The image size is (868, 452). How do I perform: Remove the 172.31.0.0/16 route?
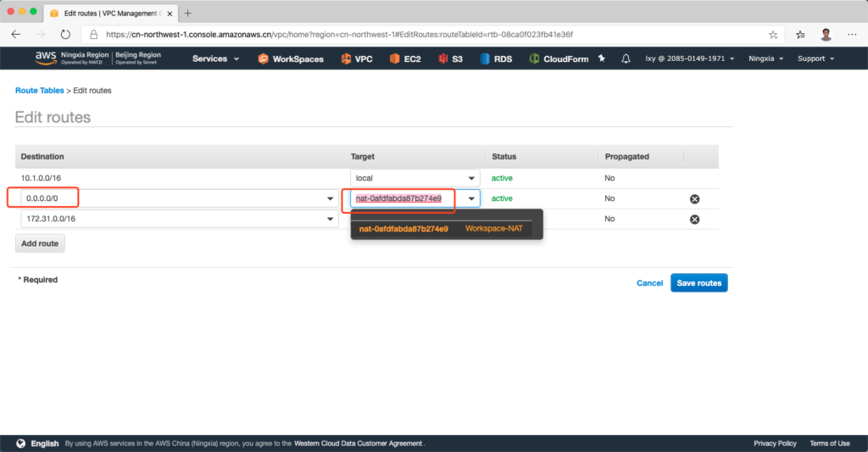(694, 219)
